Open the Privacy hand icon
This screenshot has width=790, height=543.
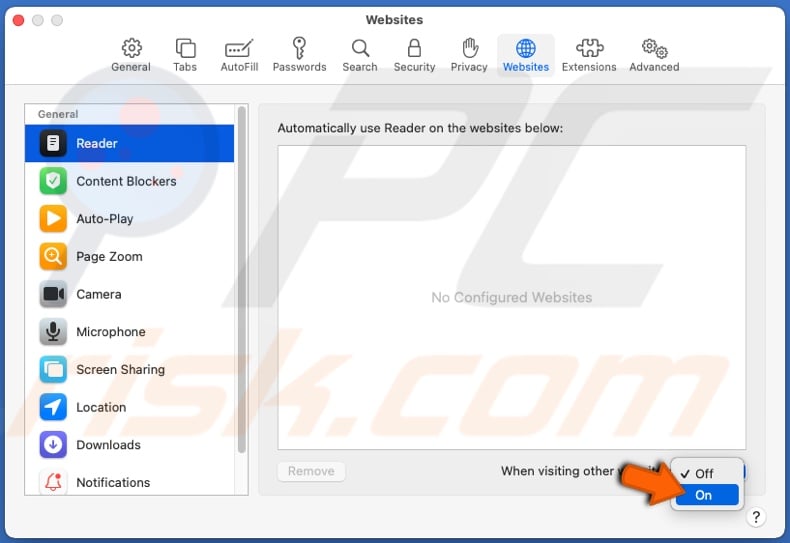click(x=470, y=48)
